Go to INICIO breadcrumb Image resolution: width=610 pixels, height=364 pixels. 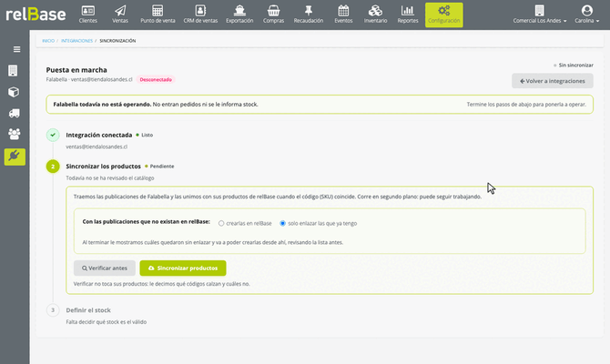coord(48,41)
